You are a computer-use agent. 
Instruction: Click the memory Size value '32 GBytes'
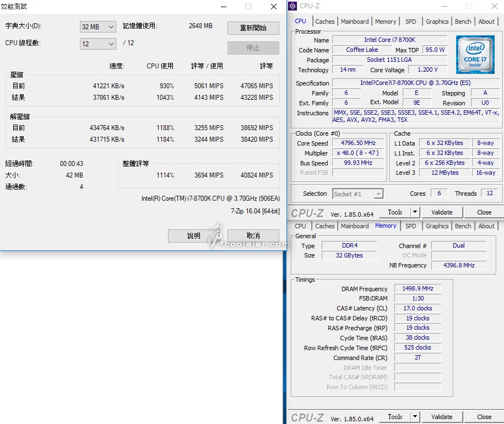point(349,255)
